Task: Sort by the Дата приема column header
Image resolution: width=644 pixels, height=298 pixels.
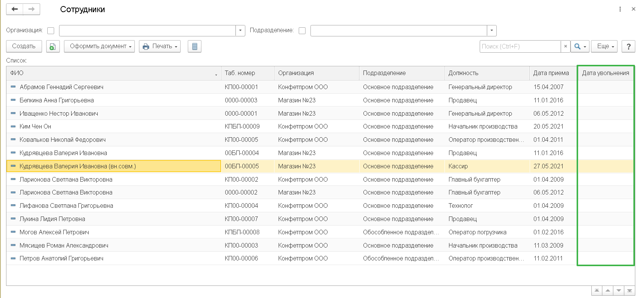Action: coord(553,73)
